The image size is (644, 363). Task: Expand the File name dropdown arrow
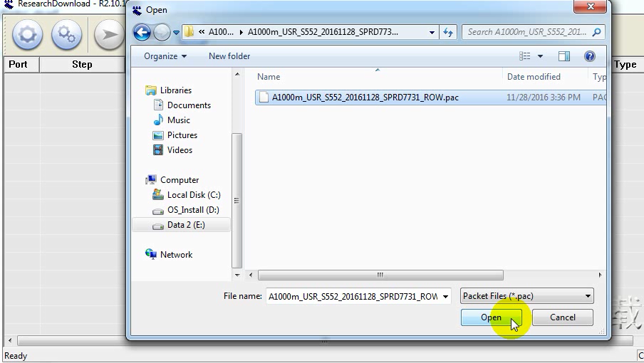pyautogui.click(x=446, y=296)
